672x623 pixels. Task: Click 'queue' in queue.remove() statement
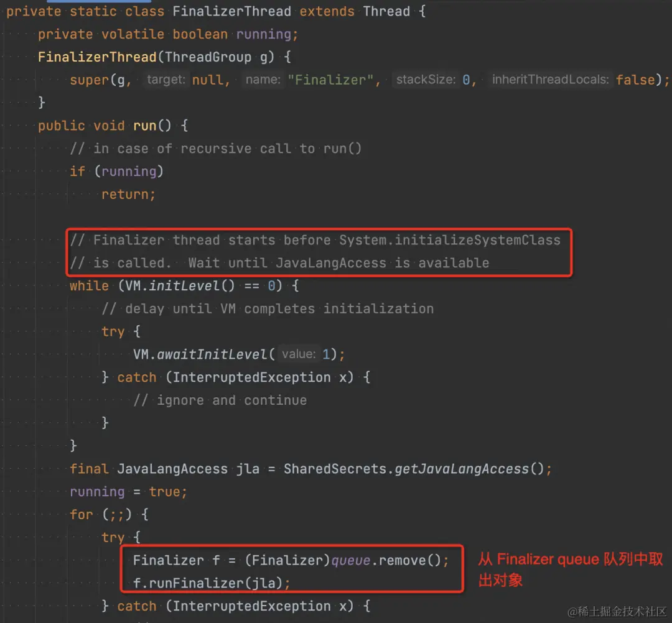pos(350,560)
